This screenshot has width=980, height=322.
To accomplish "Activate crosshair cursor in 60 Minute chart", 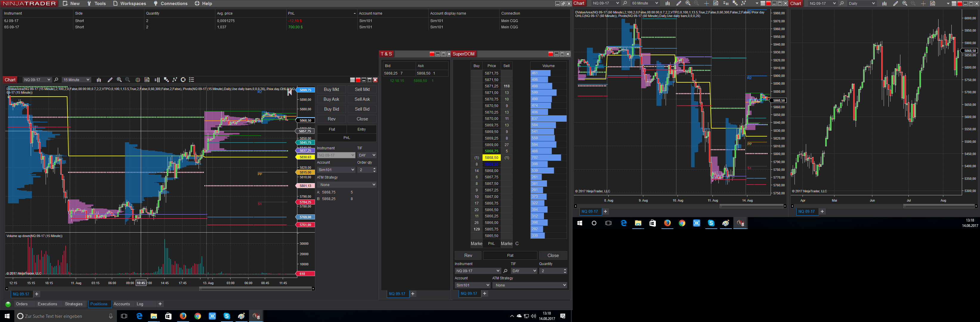I will [x=707, y=3].
